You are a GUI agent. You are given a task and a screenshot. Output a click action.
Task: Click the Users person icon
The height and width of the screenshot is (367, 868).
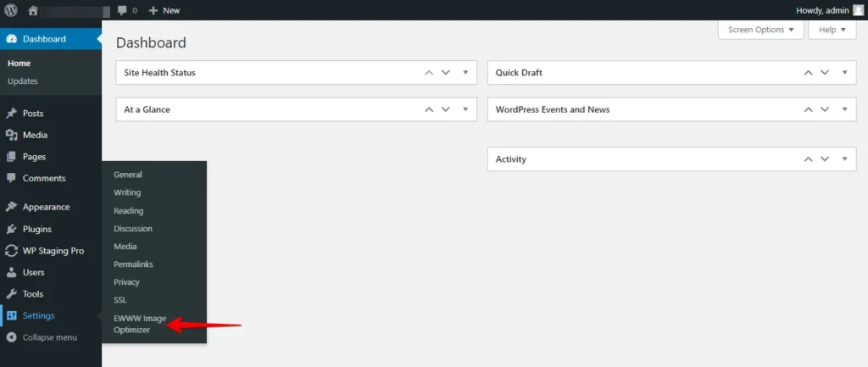[11, 272]
